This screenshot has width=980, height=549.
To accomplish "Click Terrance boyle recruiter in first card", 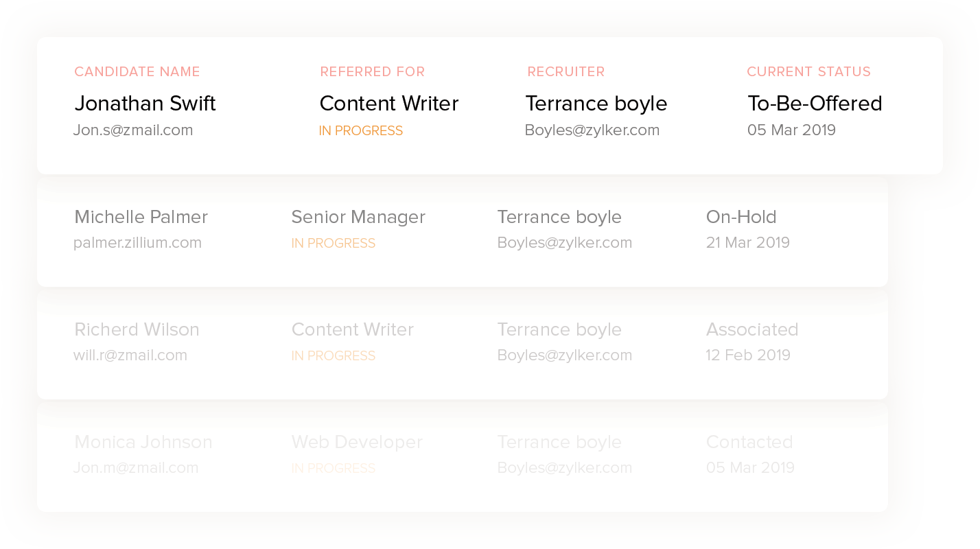I will 596,104.
